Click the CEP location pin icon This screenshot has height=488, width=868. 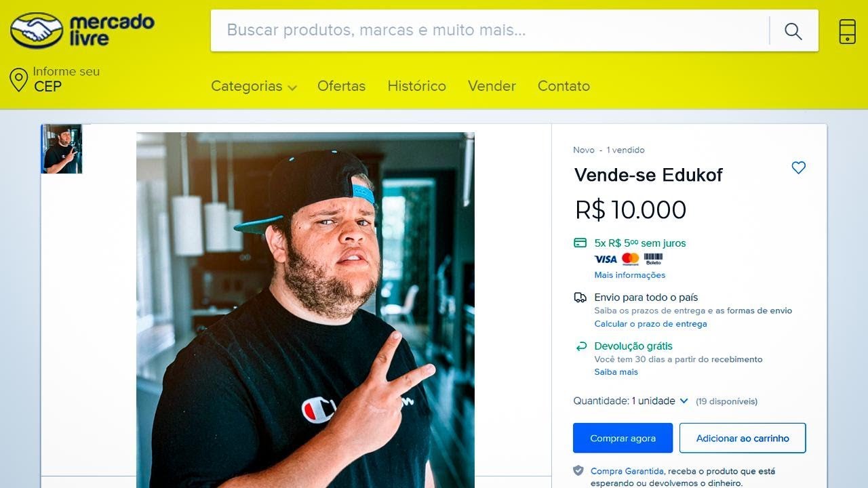click(18, 80)
